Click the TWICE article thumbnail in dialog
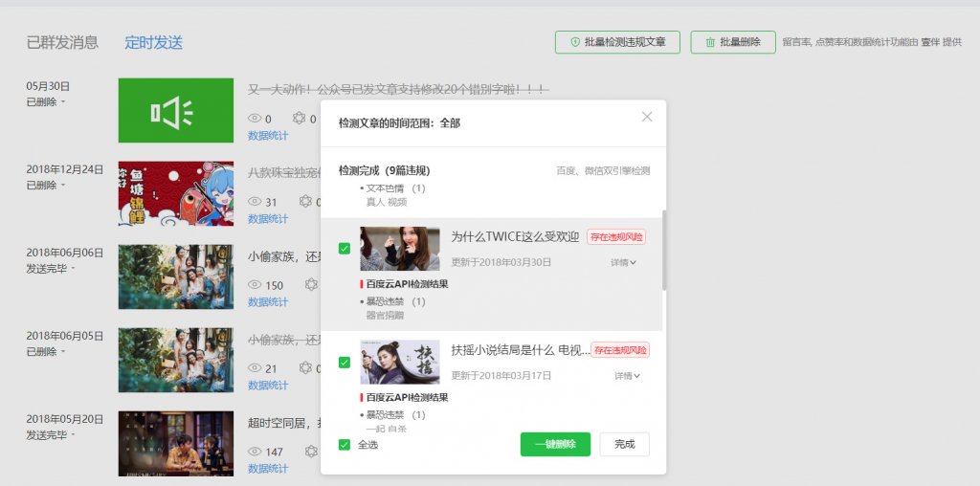Viewport: 980px width, 486px height. [x=400, y=249]
